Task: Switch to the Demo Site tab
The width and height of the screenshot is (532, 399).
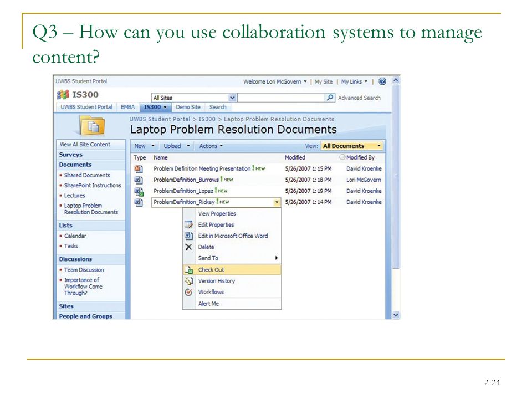Action: pyautogui.click(x=188, y=107)
